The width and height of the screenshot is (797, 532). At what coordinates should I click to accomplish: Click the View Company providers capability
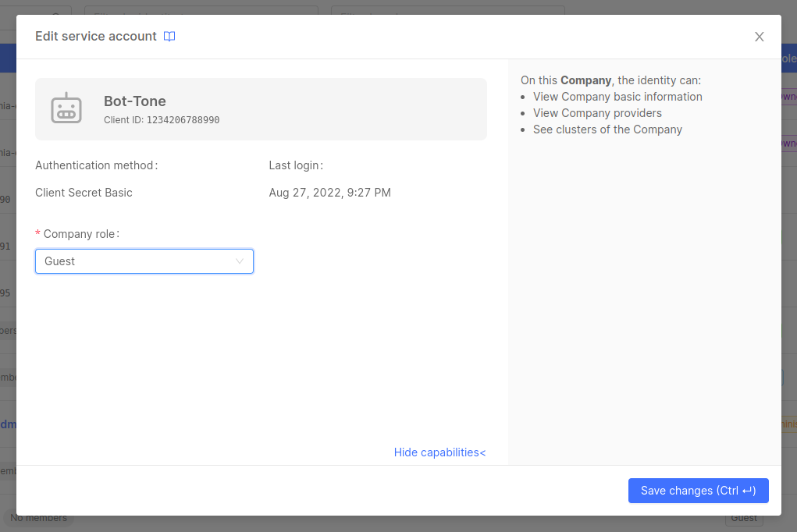pyautogui.click(x=597, y=113)
